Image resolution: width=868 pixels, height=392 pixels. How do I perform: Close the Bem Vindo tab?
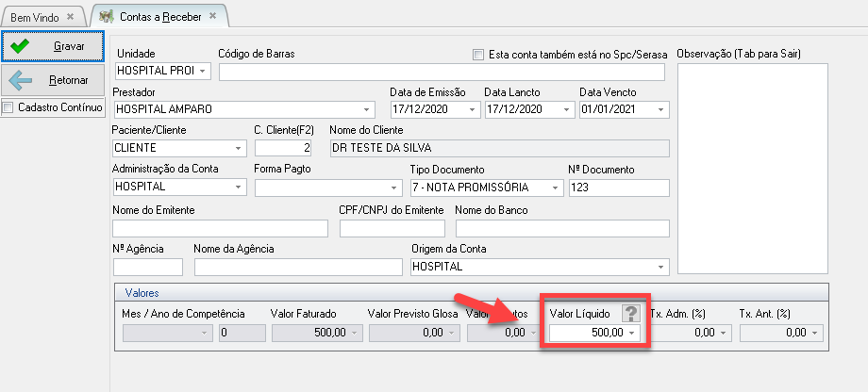point(70,17)
